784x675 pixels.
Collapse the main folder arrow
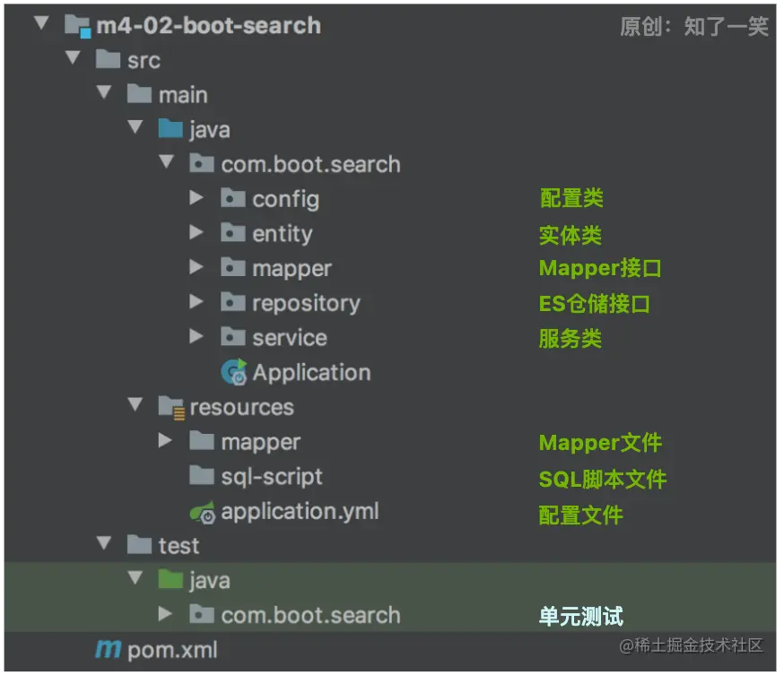pyautogui.click(x=104, y=92)
